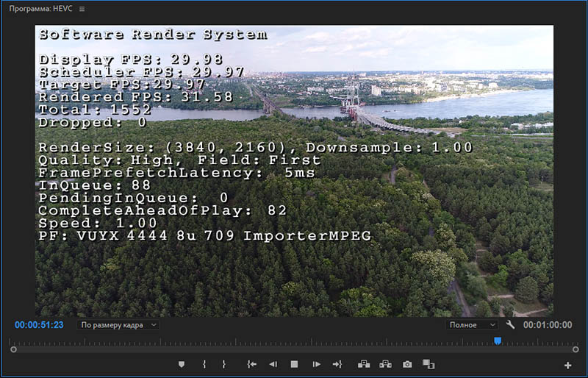Image resolution: width=588 pixels, height=378 pixels.
Task: Export frame using the camera icon
Action: (x=407, y=364)
